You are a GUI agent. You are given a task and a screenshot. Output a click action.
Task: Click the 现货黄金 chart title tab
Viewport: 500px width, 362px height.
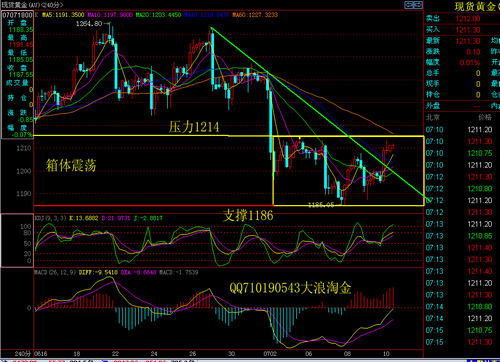coord(32,5)
